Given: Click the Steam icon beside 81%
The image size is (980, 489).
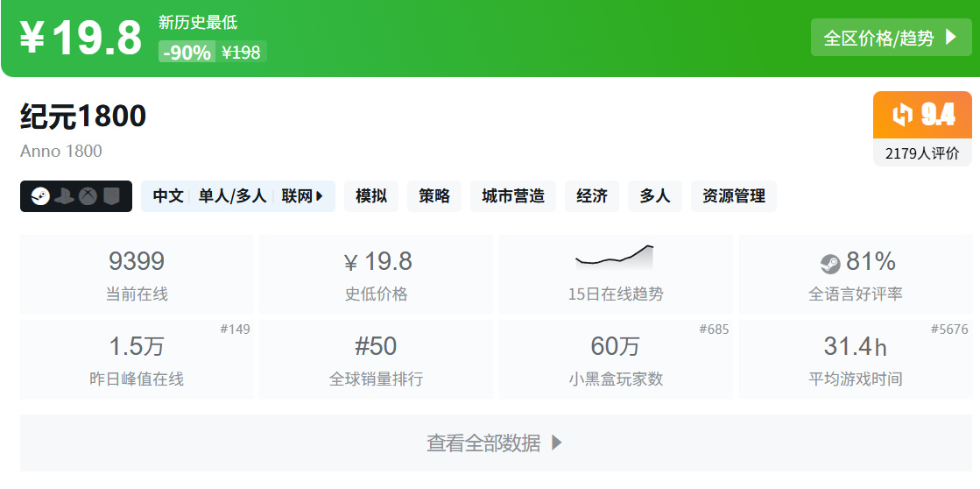Looking at the screenshot, I should 830,264.
